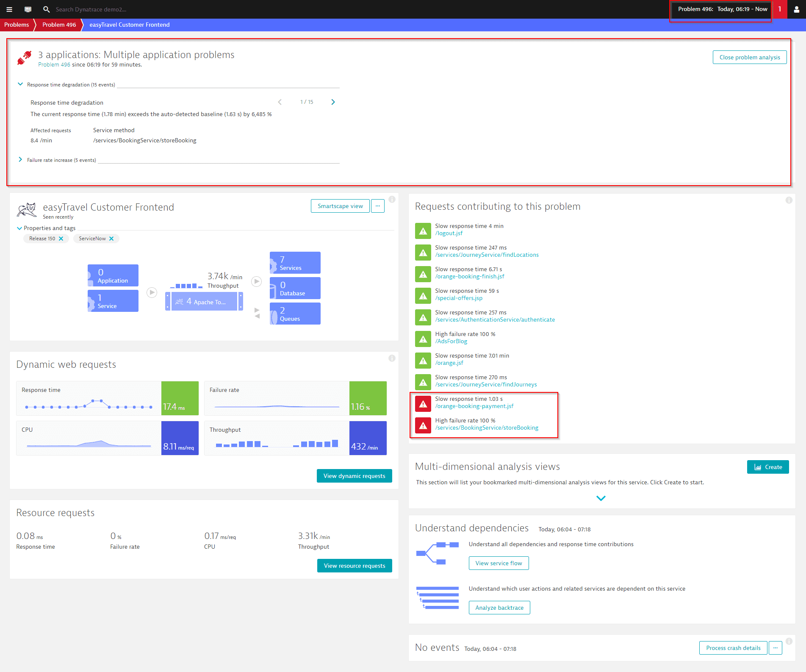The image size is (806, 672).
Task: Open more options beside Process crash details
Action: click(776, 648)
